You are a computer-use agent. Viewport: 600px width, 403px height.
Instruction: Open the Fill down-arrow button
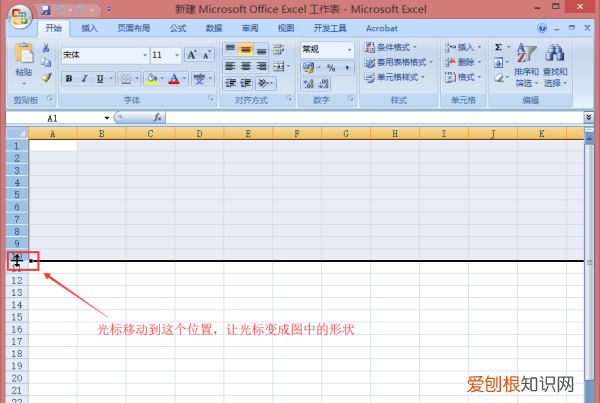(x=498, y=62)
